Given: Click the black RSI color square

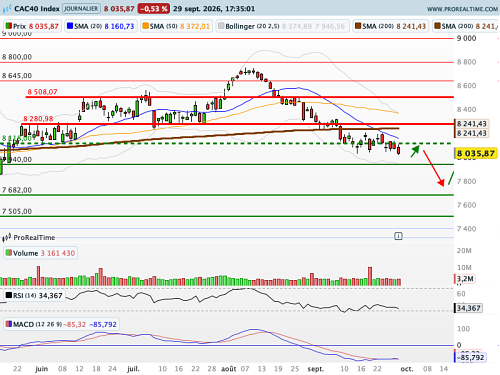Looking at the screenshot, I should [x=9, y=295].
